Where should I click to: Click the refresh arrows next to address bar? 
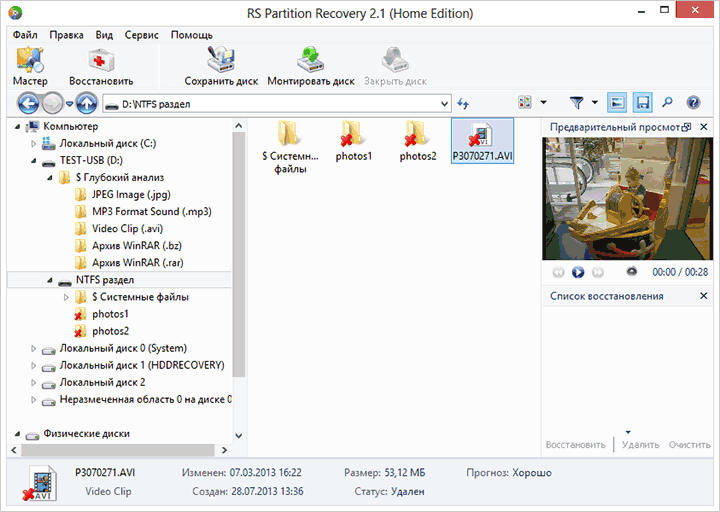(463, 103)
